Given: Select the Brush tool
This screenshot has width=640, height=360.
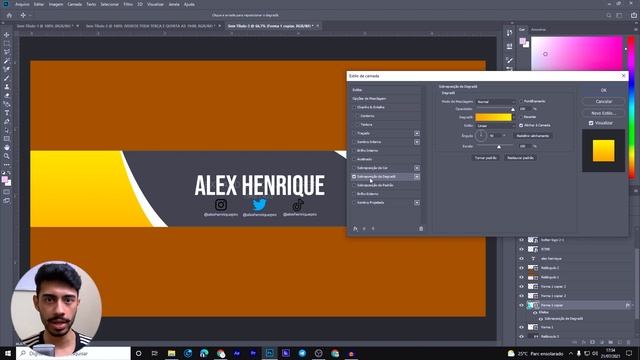Looking at the screenshot, I should click(7, 78).
